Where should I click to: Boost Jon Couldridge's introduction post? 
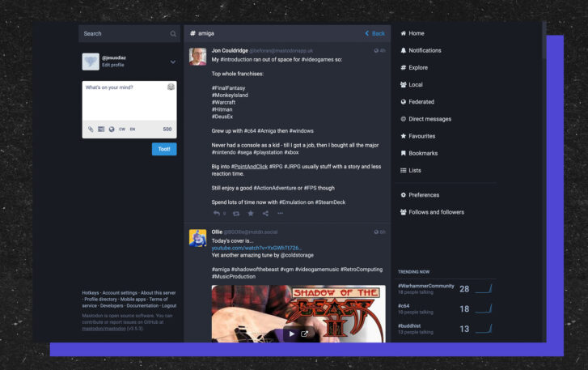click(x=235, y=213)
